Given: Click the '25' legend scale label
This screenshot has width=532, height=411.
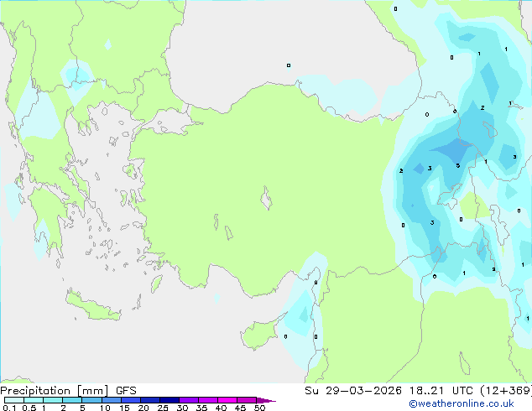Looking at the screenshot, I should pyautogui.click(x=163, y=408).
